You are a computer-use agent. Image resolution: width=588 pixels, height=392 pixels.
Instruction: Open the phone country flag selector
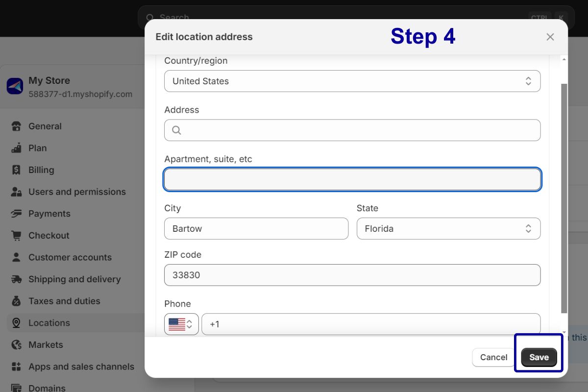(x=181, y=324)
